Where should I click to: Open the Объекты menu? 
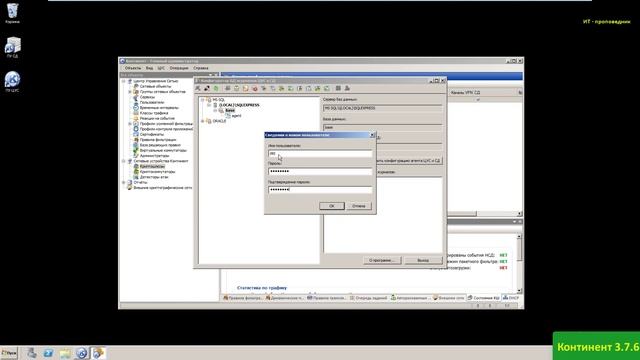coord(133,68)
